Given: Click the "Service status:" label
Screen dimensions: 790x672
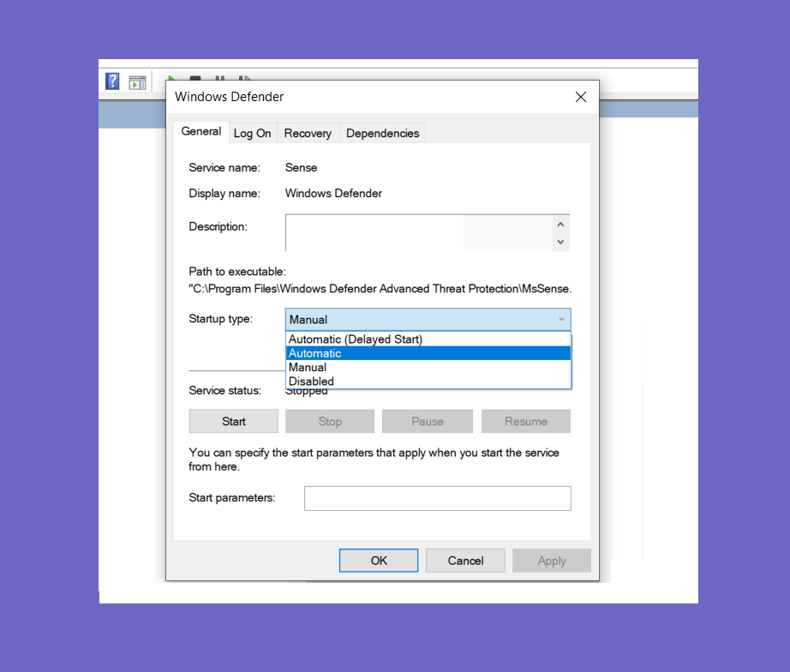Looking at the screenshot, I should 224,391.
